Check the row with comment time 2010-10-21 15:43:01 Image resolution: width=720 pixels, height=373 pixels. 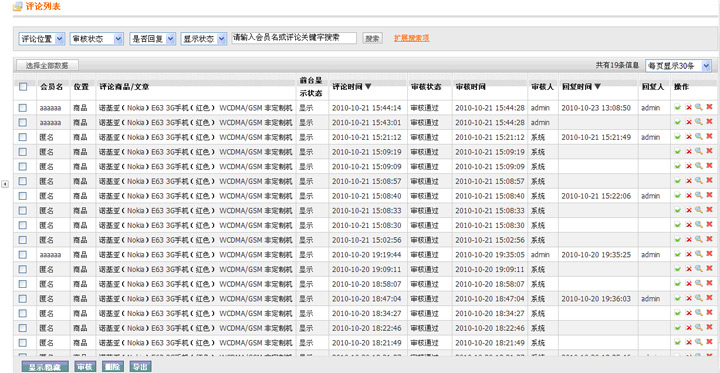click(x=23, y=122)
